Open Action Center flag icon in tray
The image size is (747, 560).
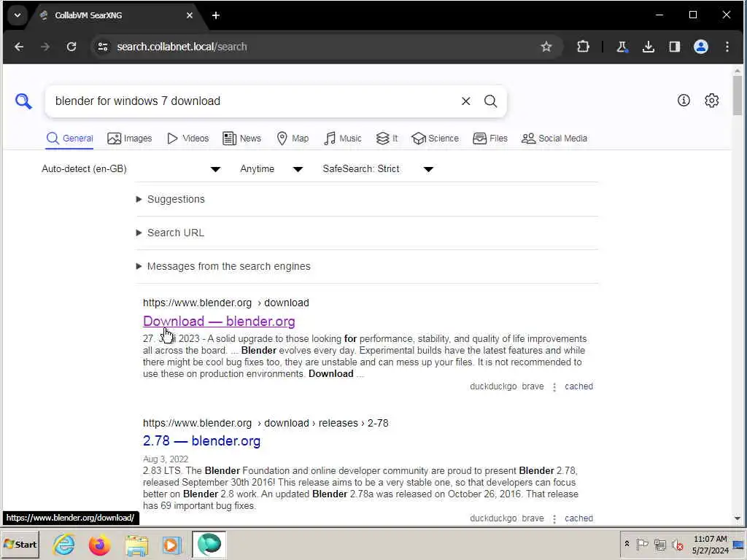[x=642, y=544]
